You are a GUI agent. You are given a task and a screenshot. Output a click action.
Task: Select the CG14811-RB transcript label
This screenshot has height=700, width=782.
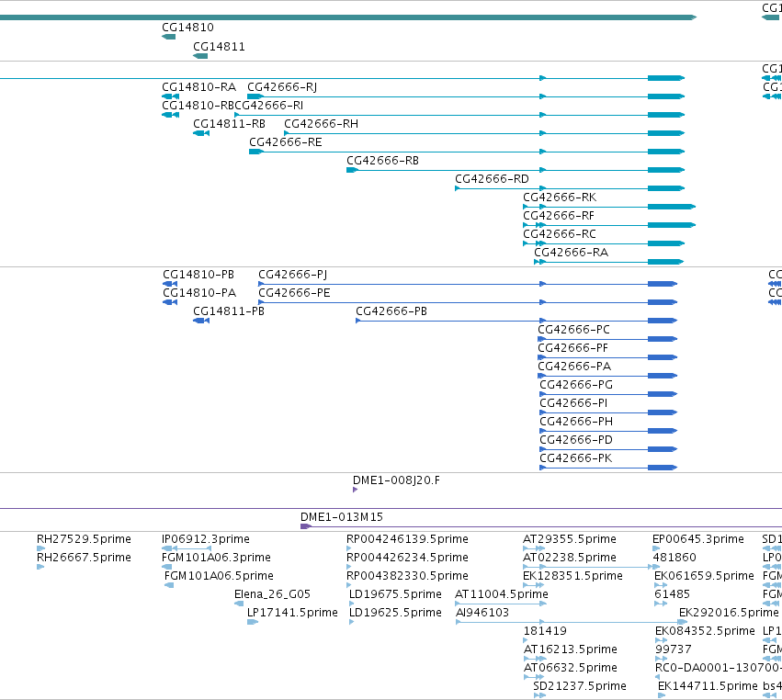pos(230,124)
